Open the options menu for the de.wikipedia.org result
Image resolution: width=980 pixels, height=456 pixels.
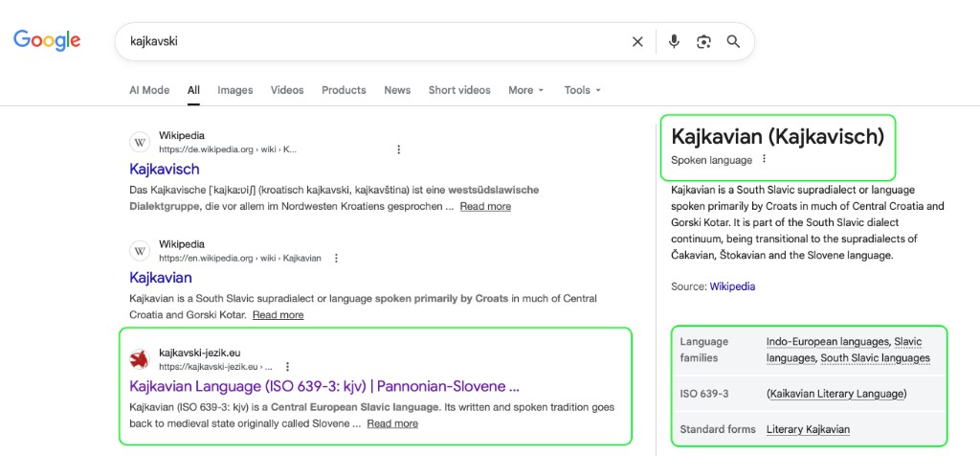click(x=399, y=149)
